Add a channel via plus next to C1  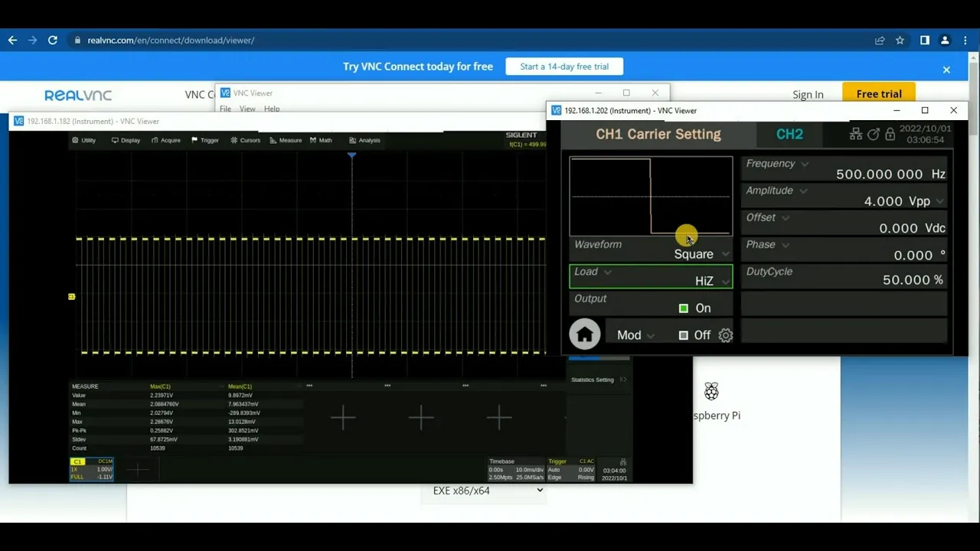coord(138,470)
